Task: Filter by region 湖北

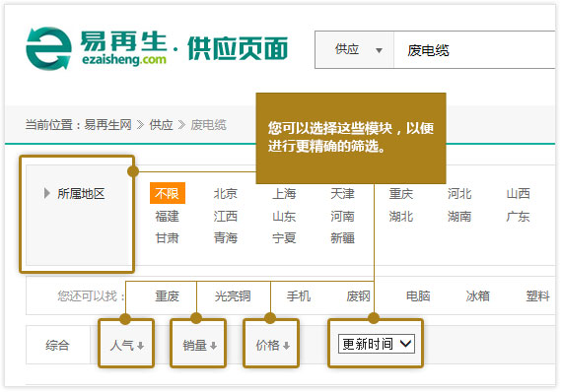Action: click(x=401, y=216)
